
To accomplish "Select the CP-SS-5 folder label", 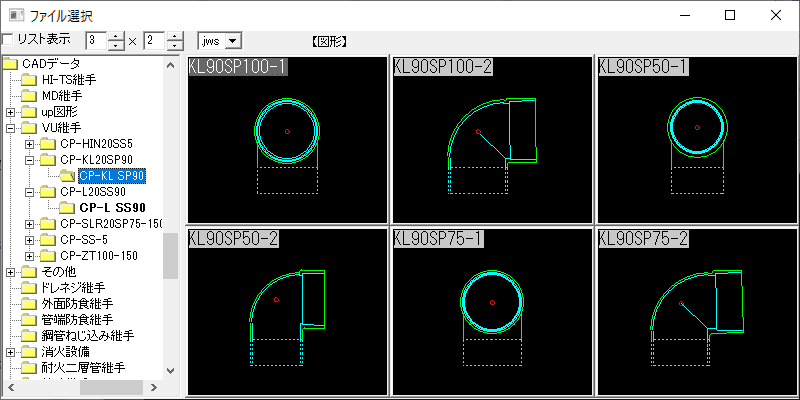I will click(x=84, y=240).
